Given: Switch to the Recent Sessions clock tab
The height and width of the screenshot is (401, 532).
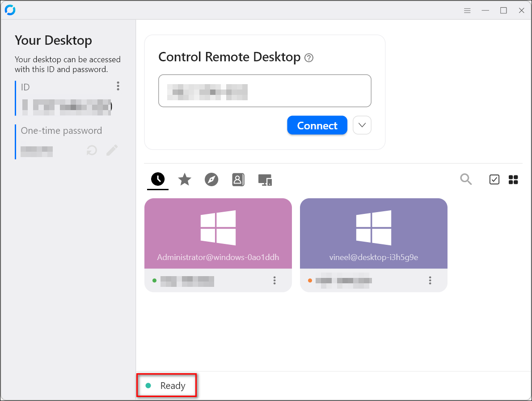Looking at the screenshot, I should click(157, 179).
